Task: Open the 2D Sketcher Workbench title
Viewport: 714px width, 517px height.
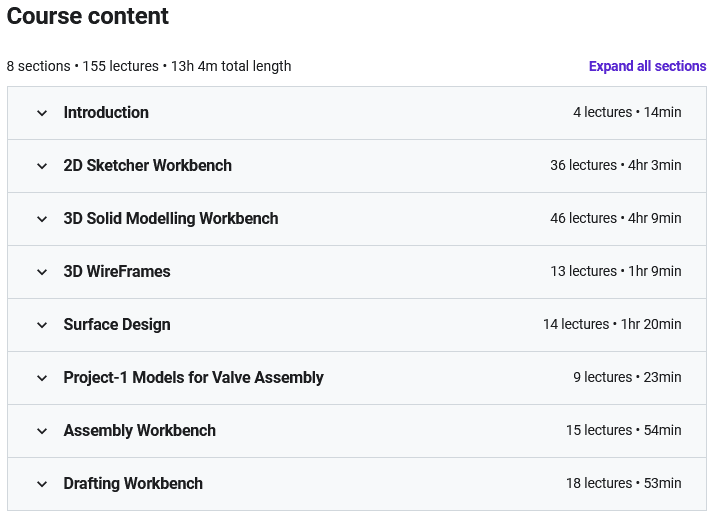Action: click(x=148, y=165)
